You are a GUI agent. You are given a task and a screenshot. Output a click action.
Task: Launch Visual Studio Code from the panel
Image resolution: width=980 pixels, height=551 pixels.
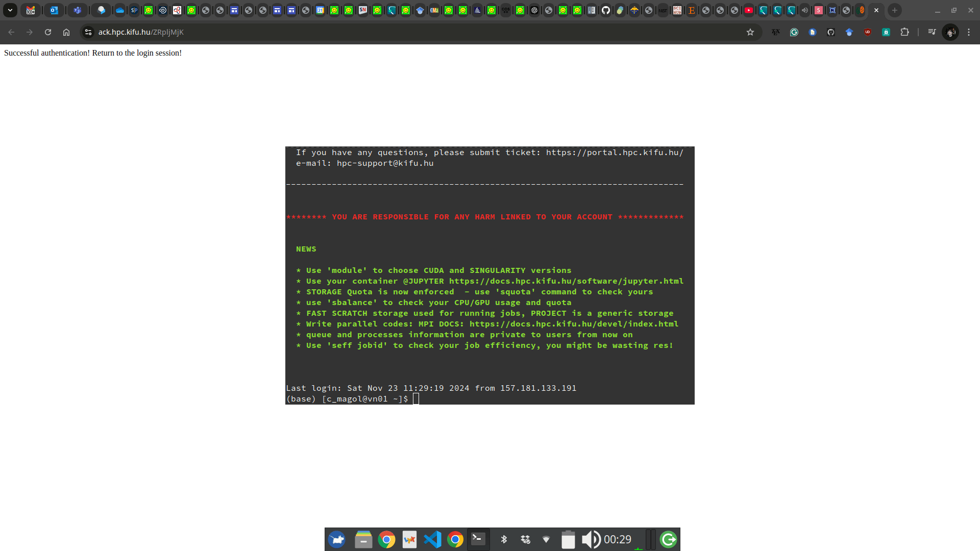(x=433, y=539)
